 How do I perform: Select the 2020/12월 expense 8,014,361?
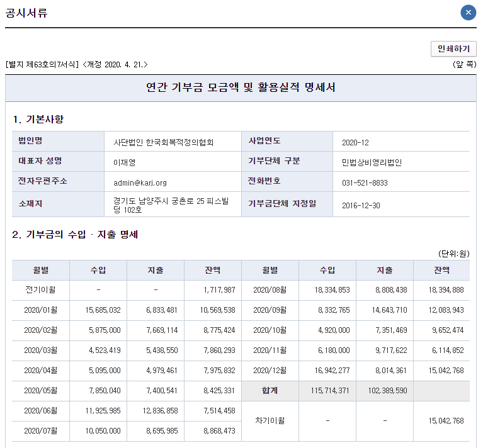click(x=391, y=371)
